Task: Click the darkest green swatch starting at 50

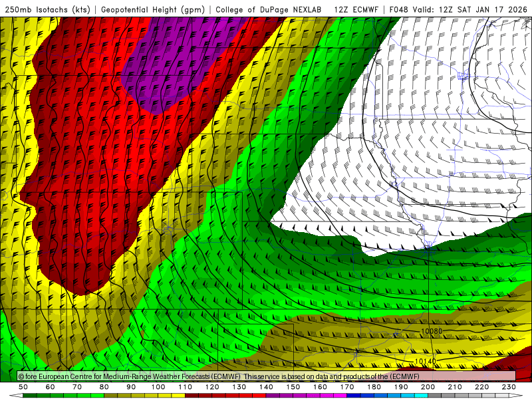Action: coord(30,396)
